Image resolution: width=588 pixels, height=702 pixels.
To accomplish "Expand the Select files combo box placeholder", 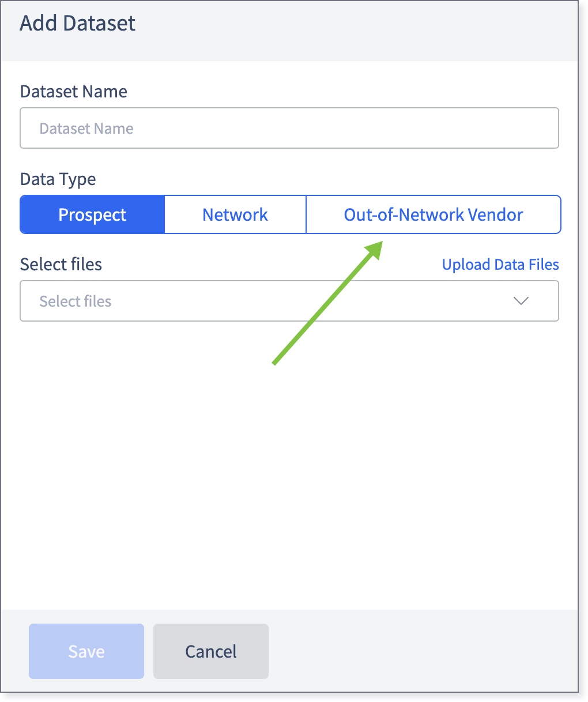I will (x=76, y=301).
